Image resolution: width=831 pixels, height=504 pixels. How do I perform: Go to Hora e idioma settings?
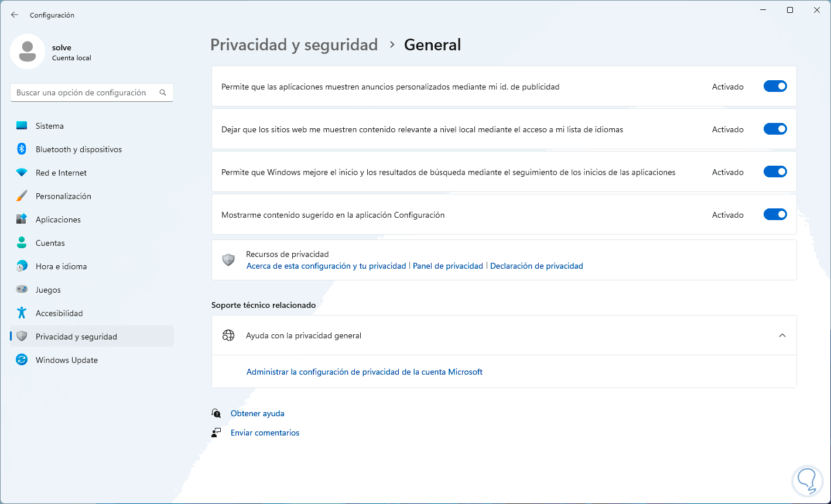click(x=61, y=266)
